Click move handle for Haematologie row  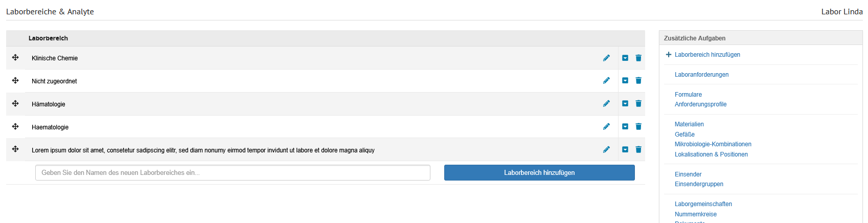[x=15, y=127]
